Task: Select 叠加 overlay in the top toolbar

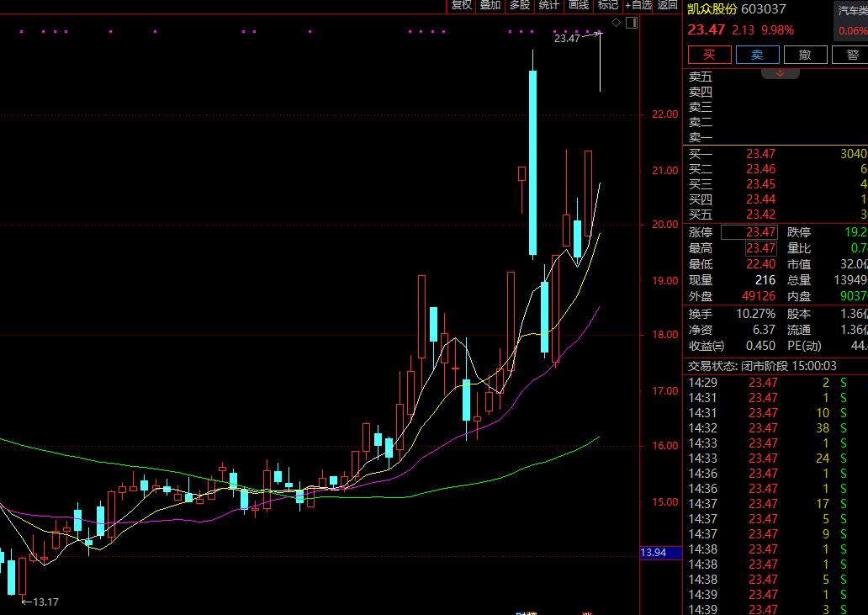Action: (490, 5)
